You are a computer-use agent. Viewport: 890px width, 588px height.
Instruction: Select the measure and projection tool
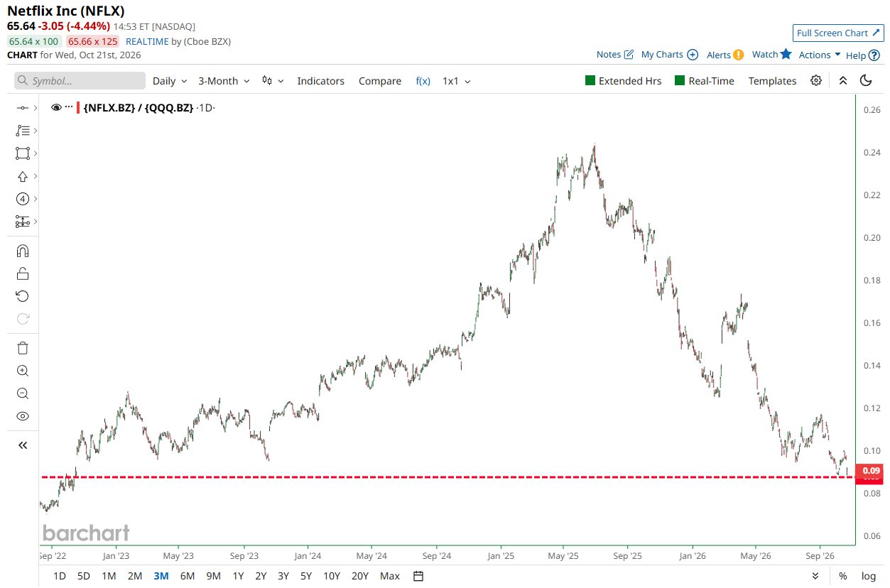22,222
